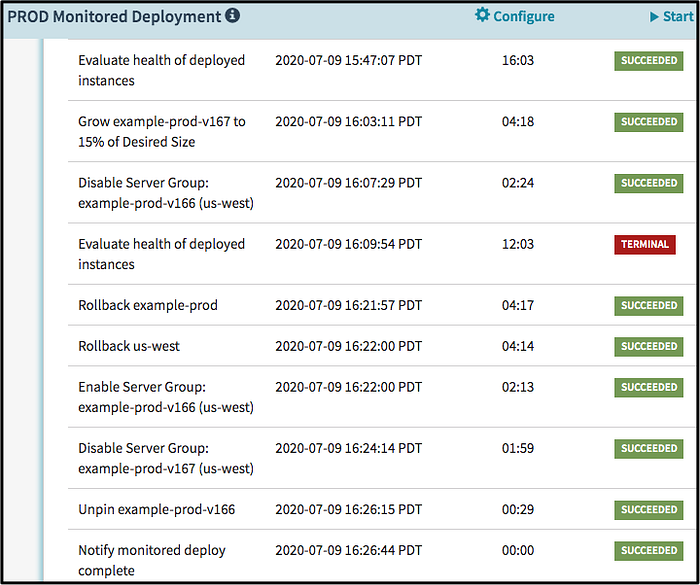Image resolution: width=700 pixels, height=585 pixels.
Task: Open the Configure link
Action: coord(524,16)
